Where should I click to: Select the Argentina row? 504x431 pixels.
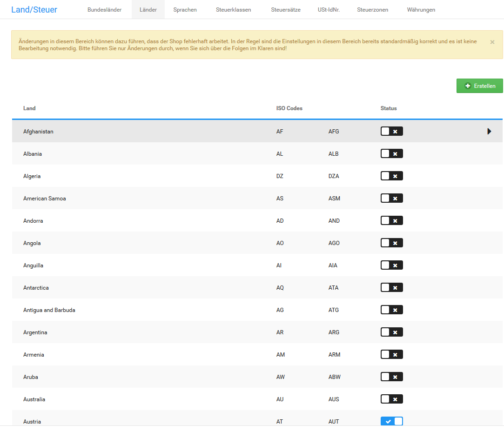35,332
